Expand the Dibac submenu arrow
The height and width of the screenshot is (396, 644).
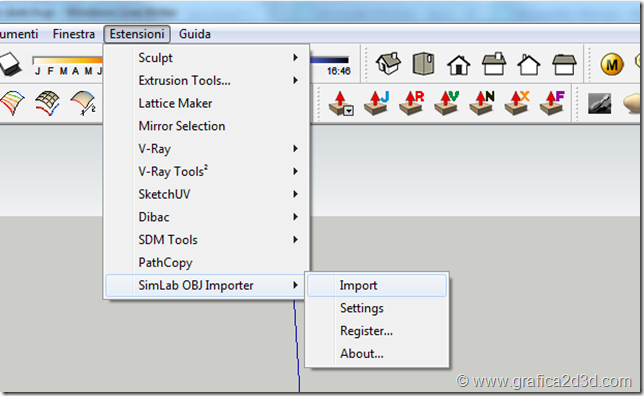pyautogui.click(x=295, y=216)
